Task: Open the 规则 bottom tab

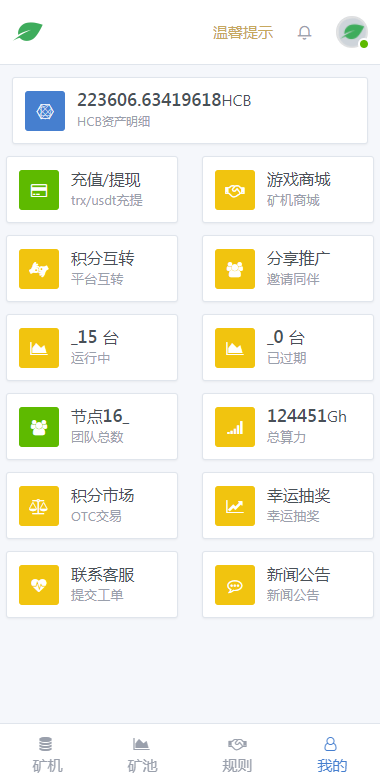Action: [238, 754]
